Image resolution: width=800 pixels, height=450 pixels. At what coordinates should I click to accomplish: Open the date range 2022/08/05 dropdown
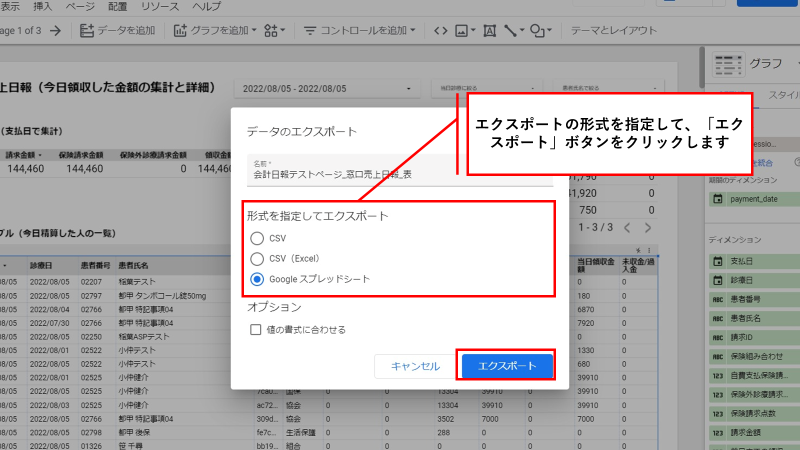click(327, 89)
